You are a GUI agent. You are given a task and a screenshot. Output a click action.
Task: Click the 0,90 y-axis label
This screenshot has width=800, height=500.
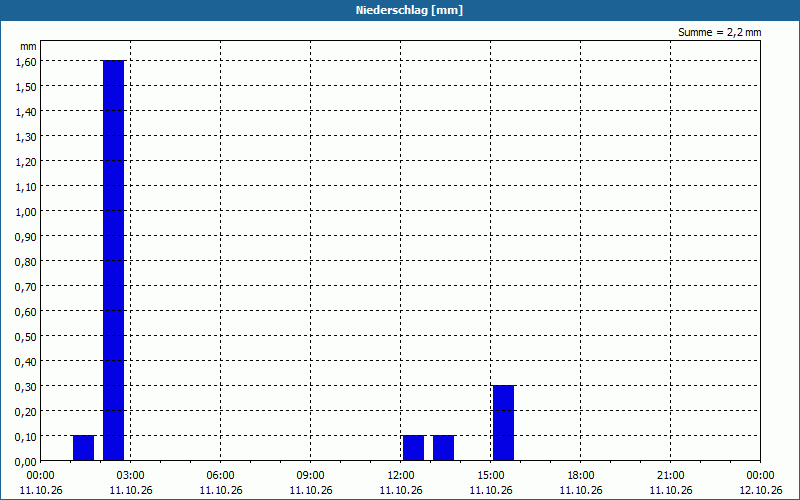pos(26,237)
